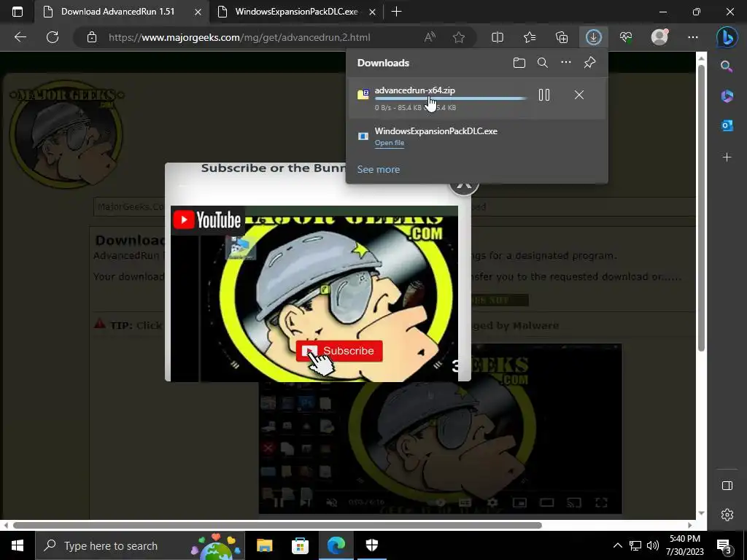Open Edge Settings and more menu
Viewport: 747px width, 560px height.
coord(693,37)
